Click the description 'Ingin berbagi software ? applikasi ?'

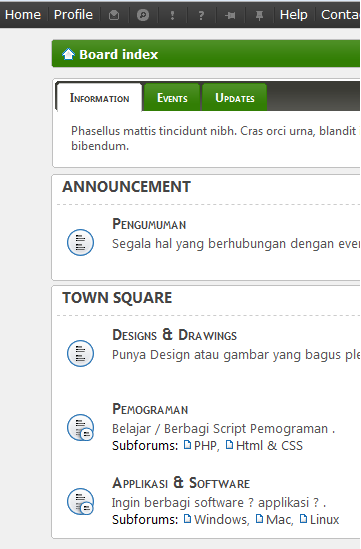click(215, 502)
